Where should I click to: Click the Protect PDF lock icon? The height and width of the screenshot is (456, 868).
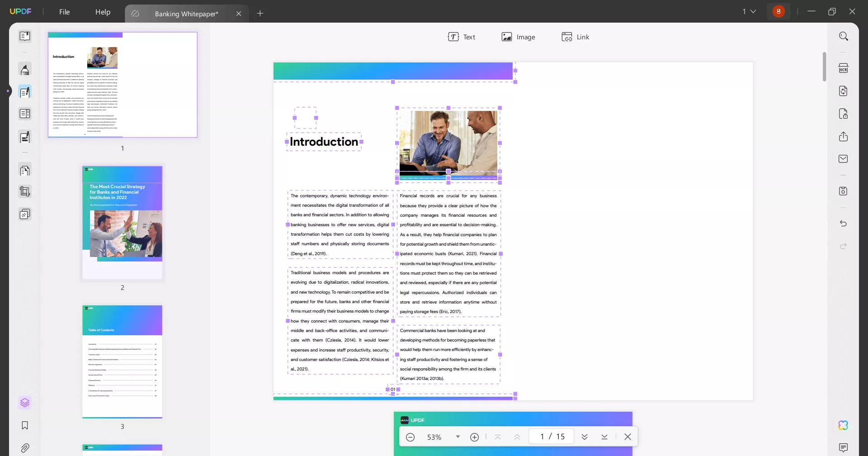pyautogui.click(x=843, y=114)
